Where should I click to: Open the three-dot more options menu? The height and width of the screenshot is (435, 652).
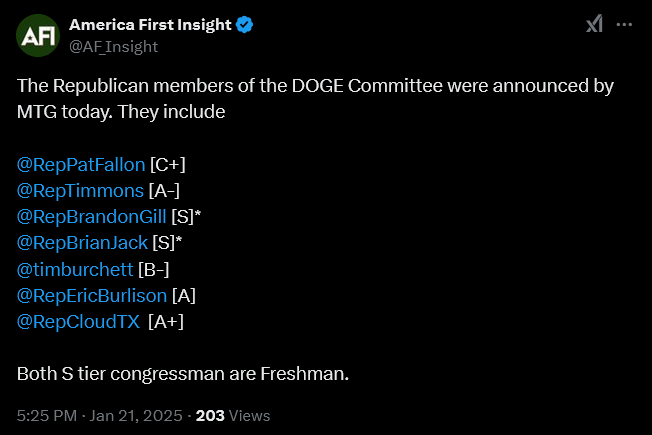tap(624, 25)
